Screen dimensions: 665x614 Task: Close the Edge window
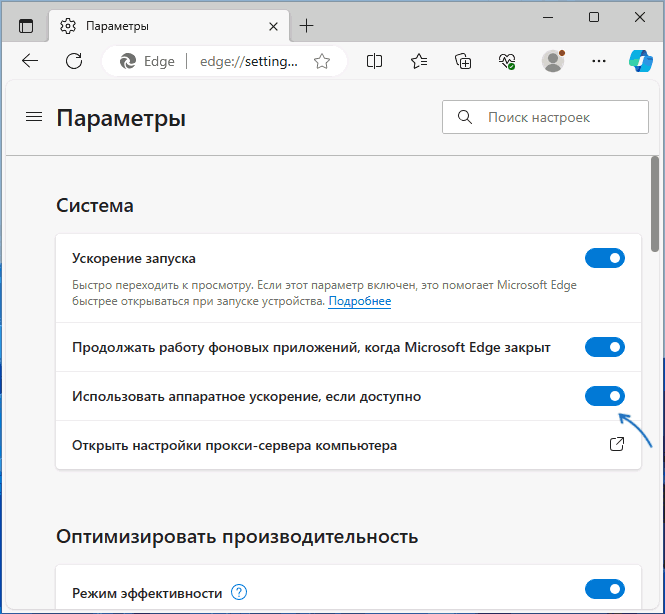click(x=640, y=17)
